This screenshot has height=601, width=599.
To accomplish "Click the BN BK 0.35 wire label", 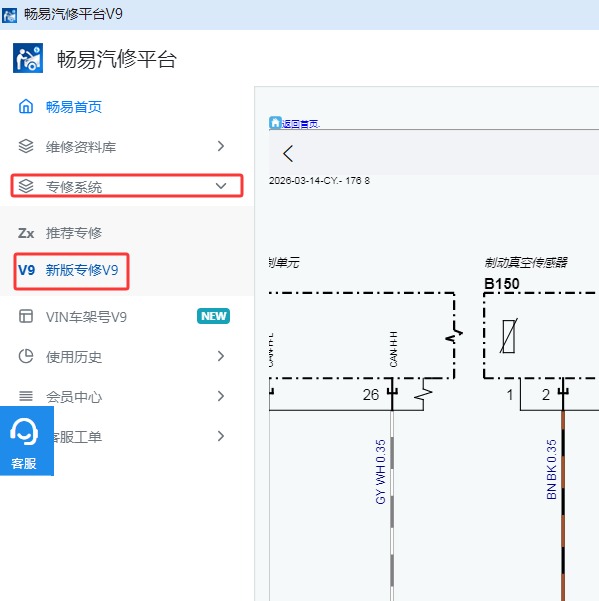I will pos(551,470).
